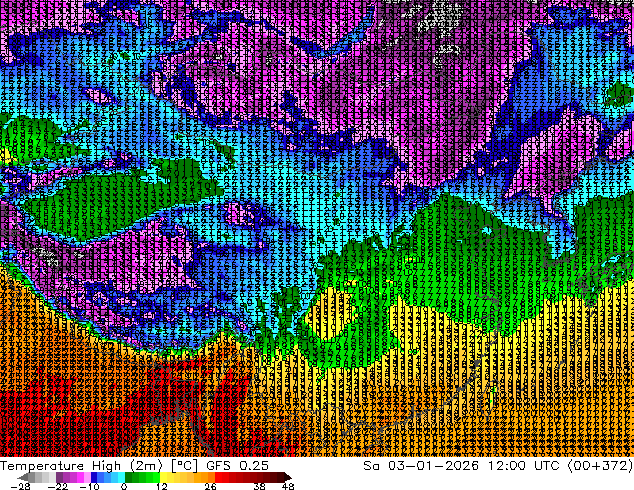634x490 pixels.
Task: Click the '[°C]' unit label
Action: 184,466
